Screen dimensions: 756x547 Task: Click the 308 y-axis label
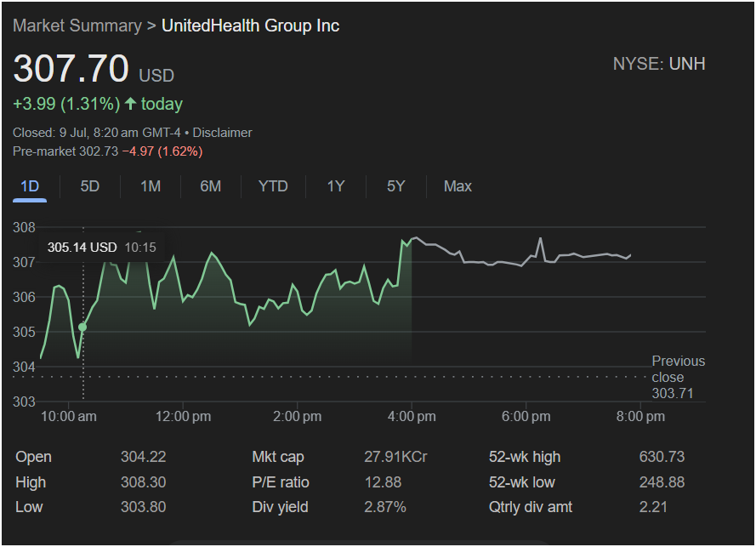[24, 227]
